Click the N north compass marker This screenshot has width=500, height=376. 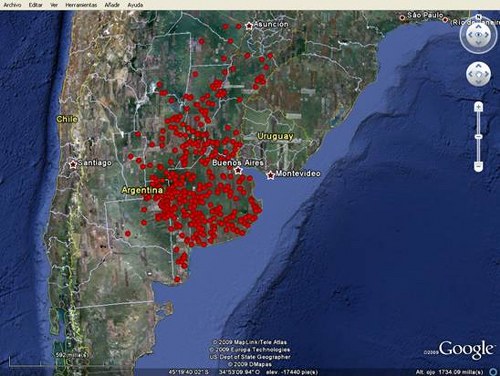click(478, 17)
